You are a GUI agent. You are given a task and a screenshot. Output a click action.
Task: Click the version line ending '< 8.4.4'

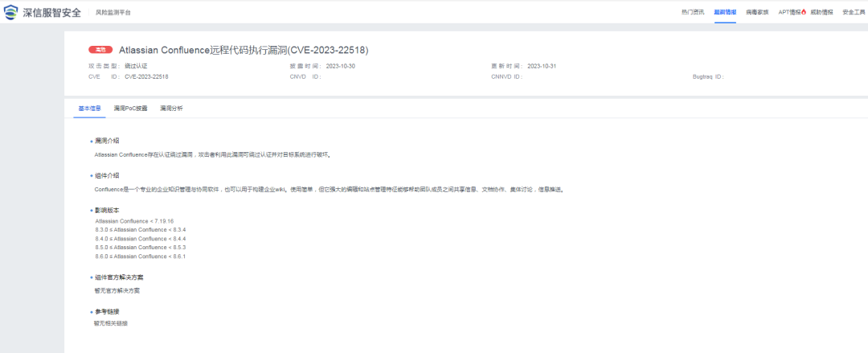(141, 238)
